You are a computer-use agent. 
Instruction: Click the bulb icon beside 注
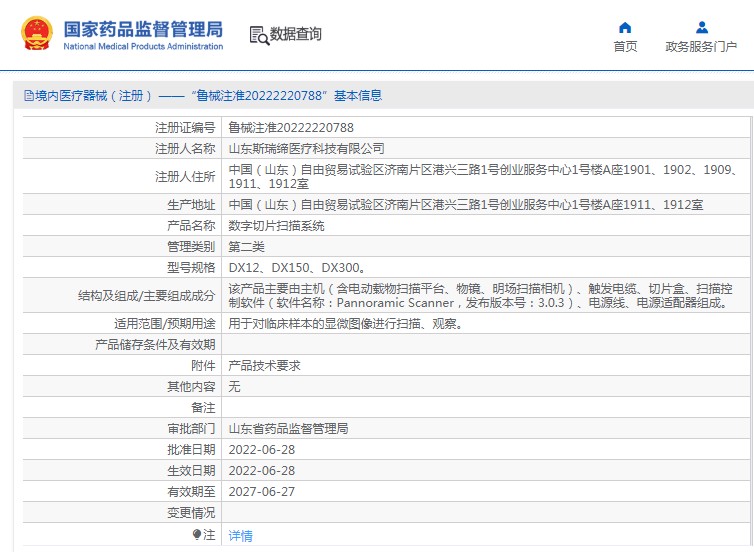click(197, 534)
